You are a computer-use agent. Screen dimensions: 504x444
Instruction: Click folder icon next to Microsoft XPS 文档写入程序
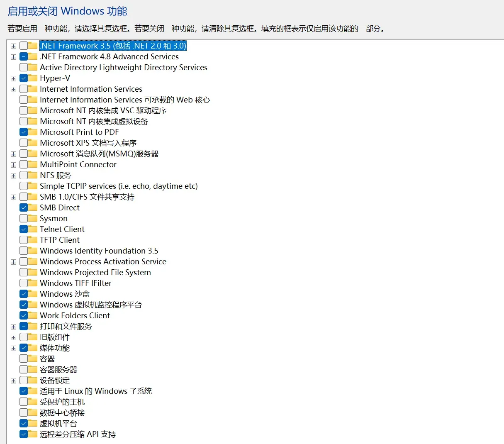33,143
